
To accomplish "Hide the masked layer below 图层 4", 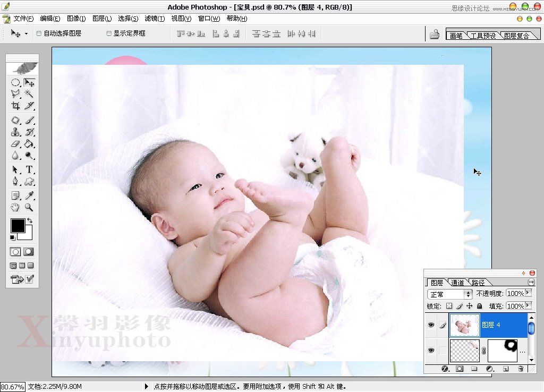I will [431, 351].
